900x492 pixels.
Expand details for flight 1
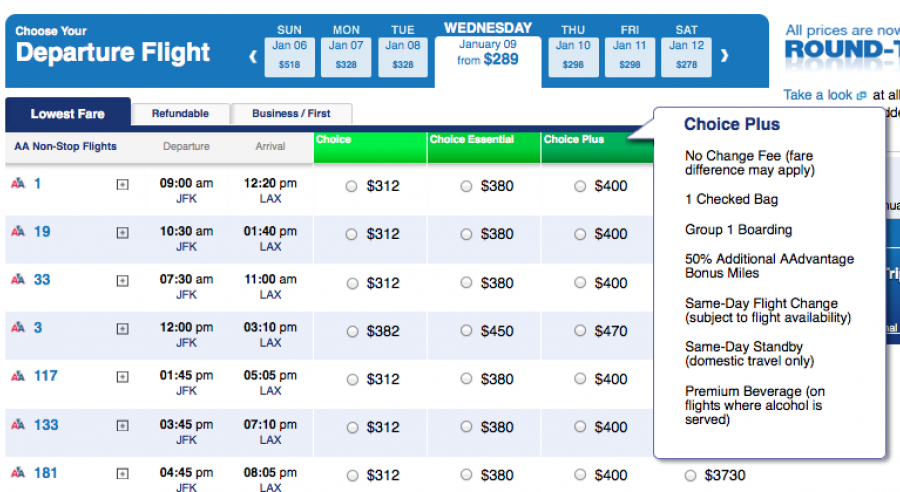(122, 184)
